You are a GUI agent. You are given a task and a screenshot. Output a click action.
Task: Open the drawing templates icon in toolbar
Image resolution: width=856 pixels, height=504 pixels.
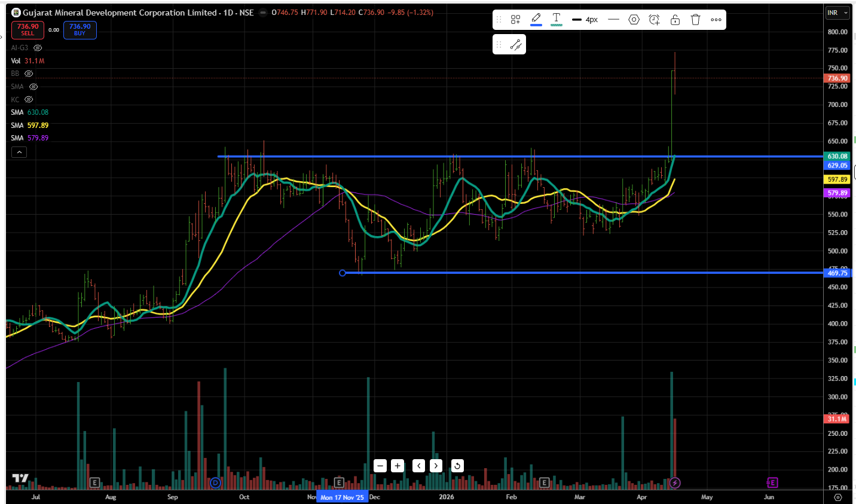point(515,20)
